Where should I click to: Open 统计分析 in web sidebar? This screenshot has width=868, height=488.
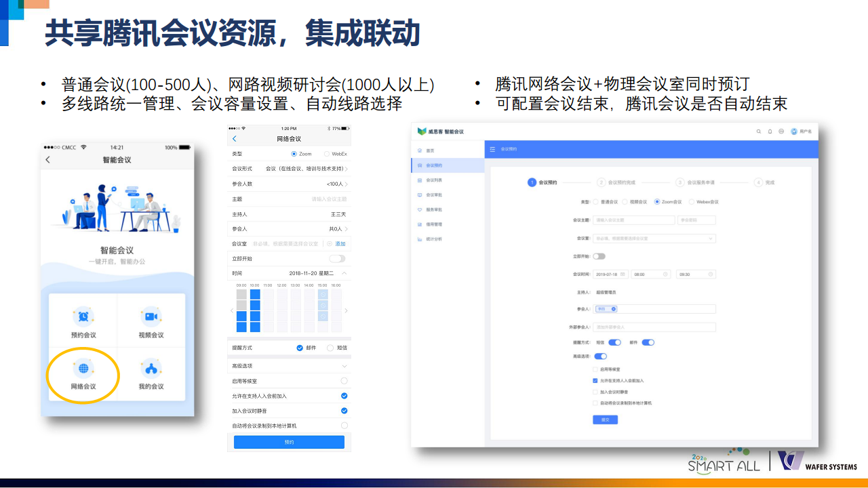[x=448, y=239]
